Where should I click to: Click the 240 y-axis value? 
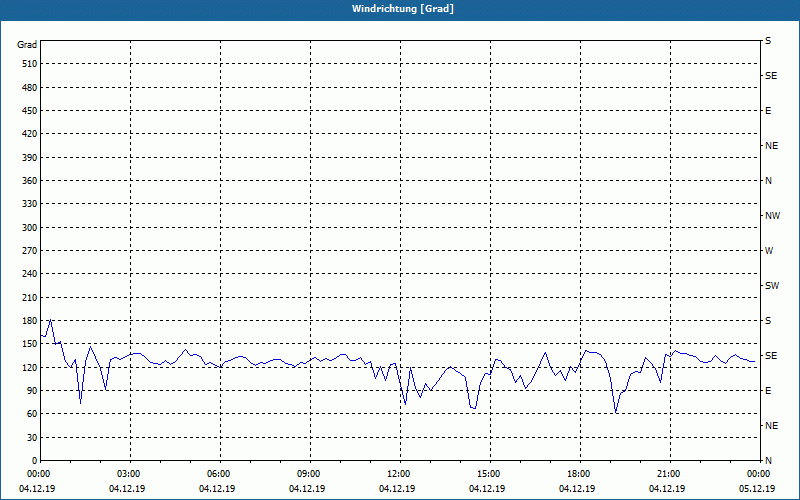pos(30,274)
